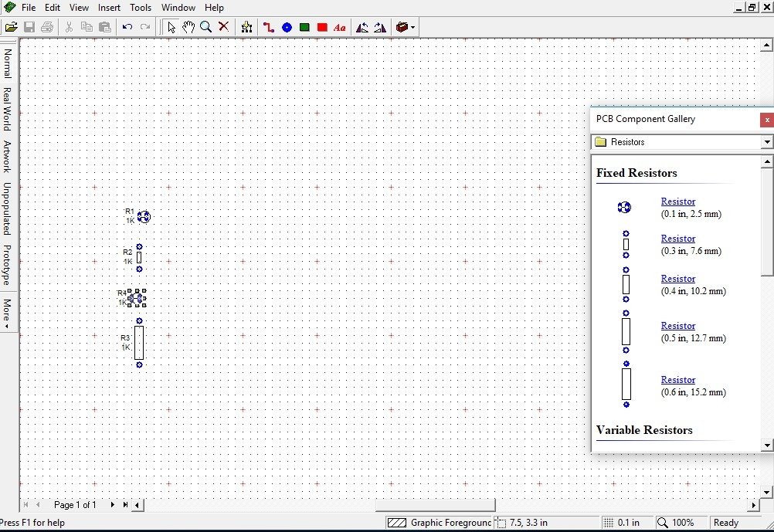Switch to the Artwork view tab
This screenshot has width=774, height=532.
coord(7,156)
